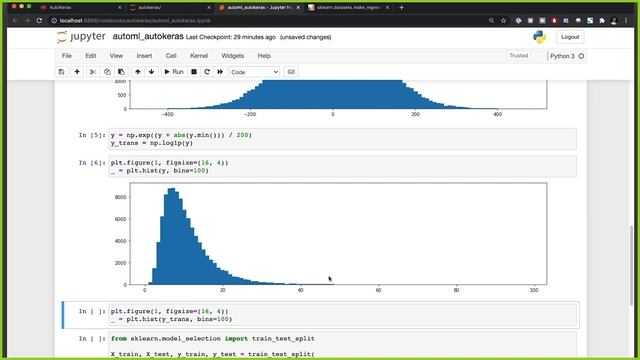Bookmark this page with star icon
640x360 pixels.
[x=504, y=20]
